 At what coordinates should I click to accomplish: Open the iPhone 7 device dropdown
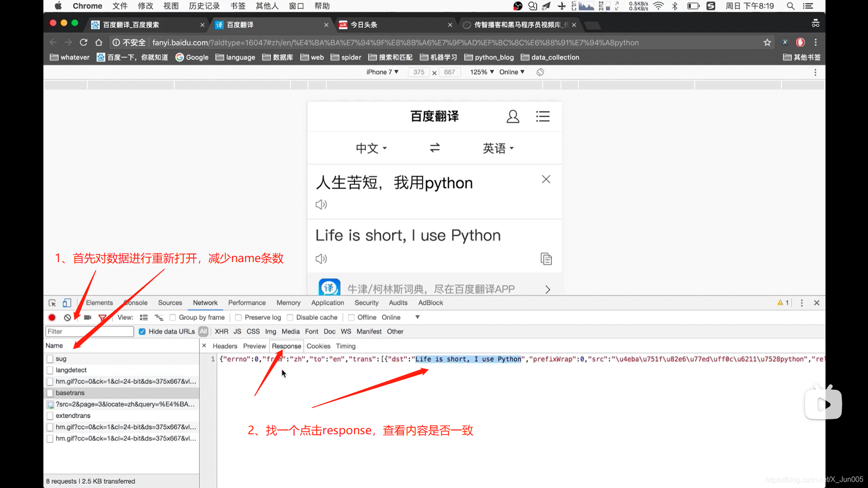coord(382,72)
